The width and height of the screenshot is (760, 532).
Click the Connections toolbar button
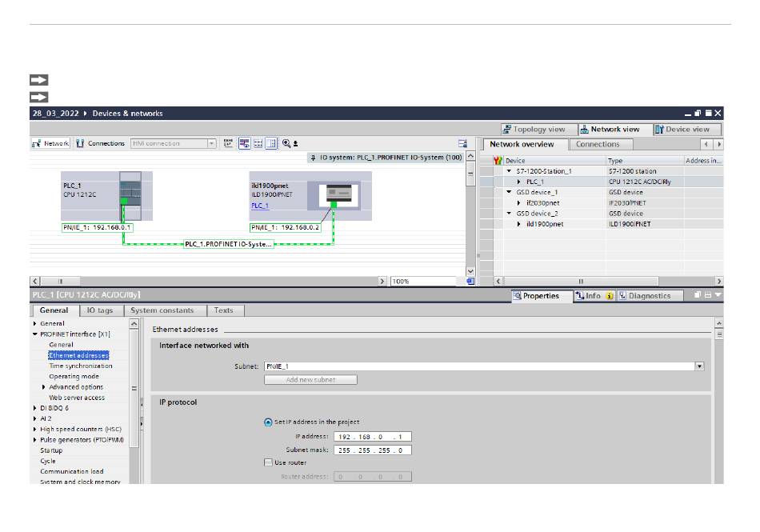(101, 143)
